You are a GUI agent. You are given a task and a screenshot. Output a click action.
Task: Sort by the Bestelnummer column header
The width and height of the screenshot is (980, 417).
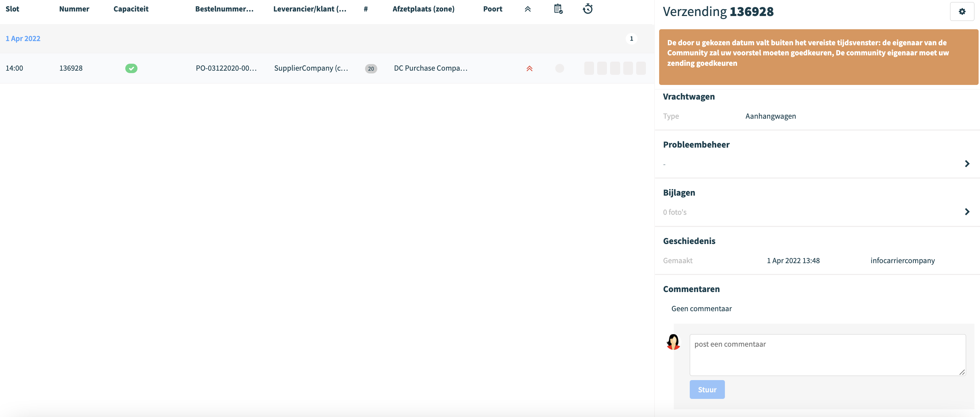[224, 9]
